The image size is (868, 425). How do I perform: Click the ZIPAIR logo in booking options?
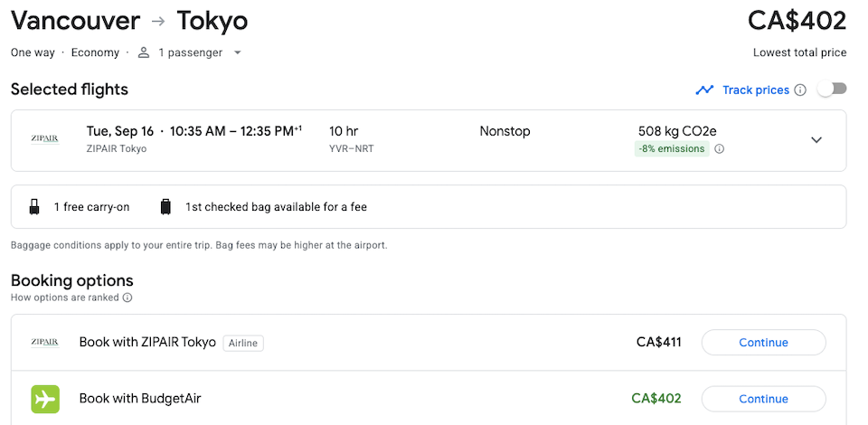45,343
